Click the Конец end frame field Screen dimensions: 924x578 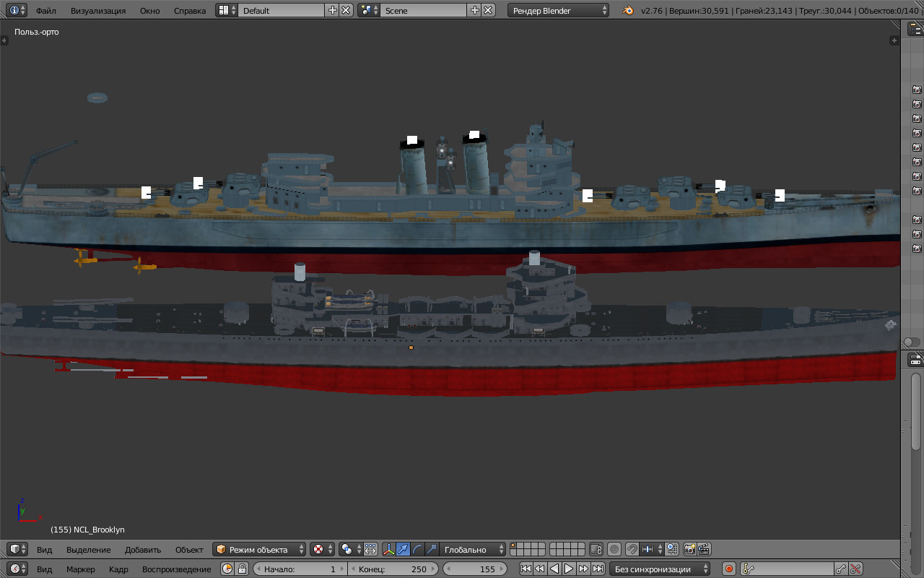click(x=393, y=569)
